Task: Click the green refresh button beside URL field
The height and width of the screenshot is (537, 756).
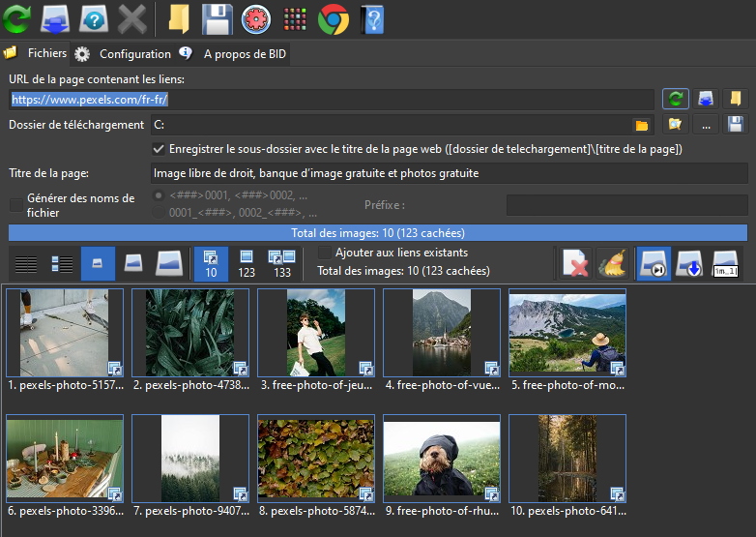Action: pos(675,99)
